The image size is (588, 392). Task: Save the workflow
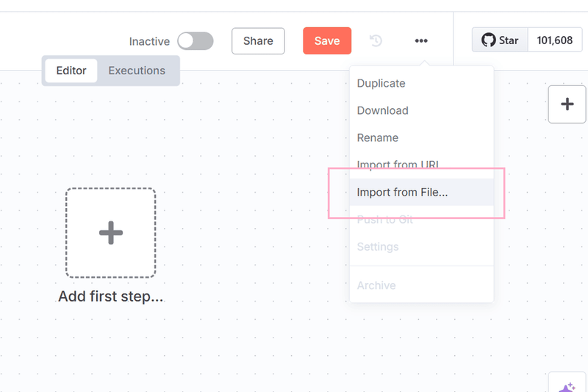(x=326, y=41)
